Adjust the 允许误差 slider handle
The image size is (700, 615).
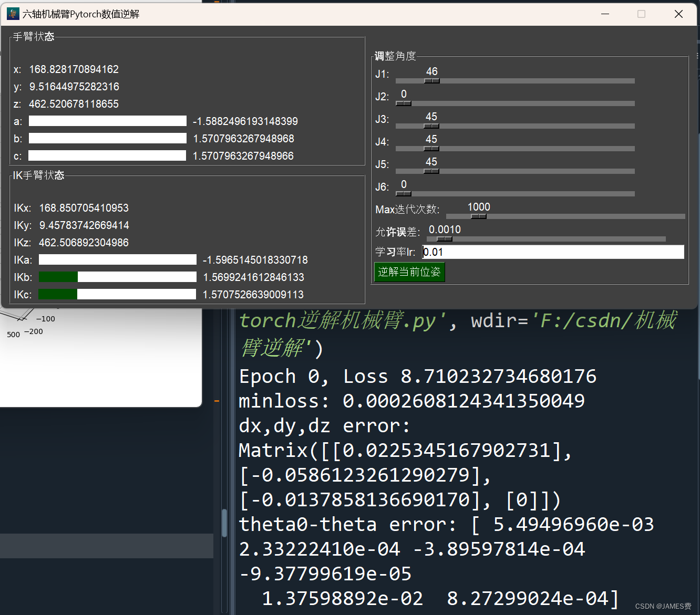click(x=445, y=239)
